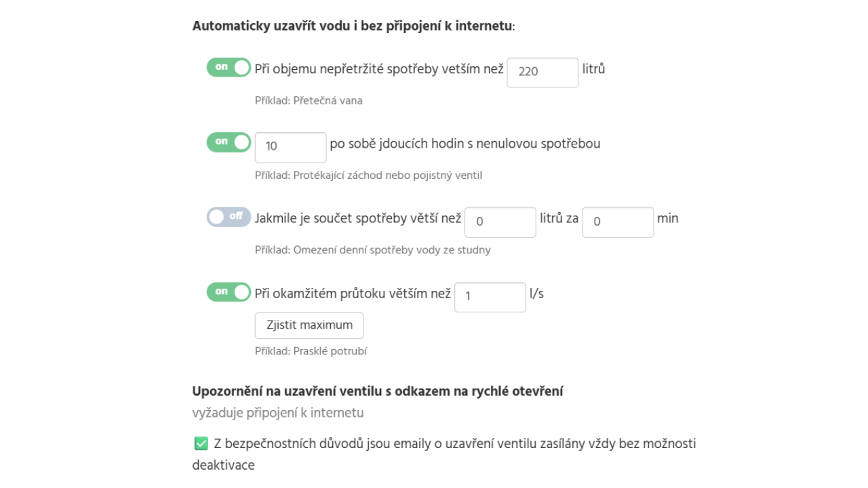Focus the litrů limit field showing 0
The image size is (868, 488).
pyautogui.click(x=500, y=222)
